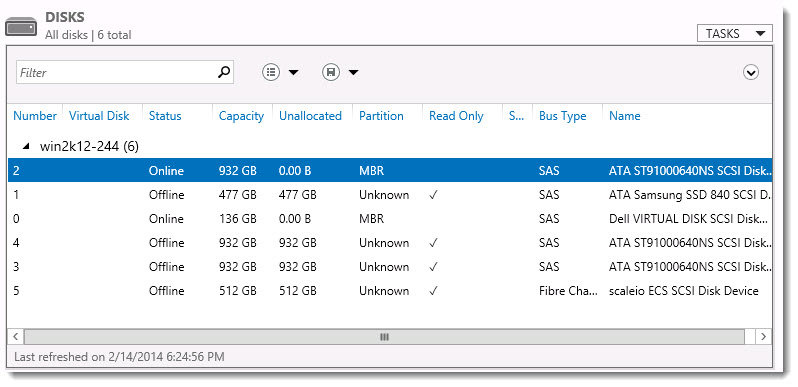Click MBR partition cell of the Dell VIRTUAL DISK row
The width and height of the screenshot is (798, 387).
click(x=372, y=218)
